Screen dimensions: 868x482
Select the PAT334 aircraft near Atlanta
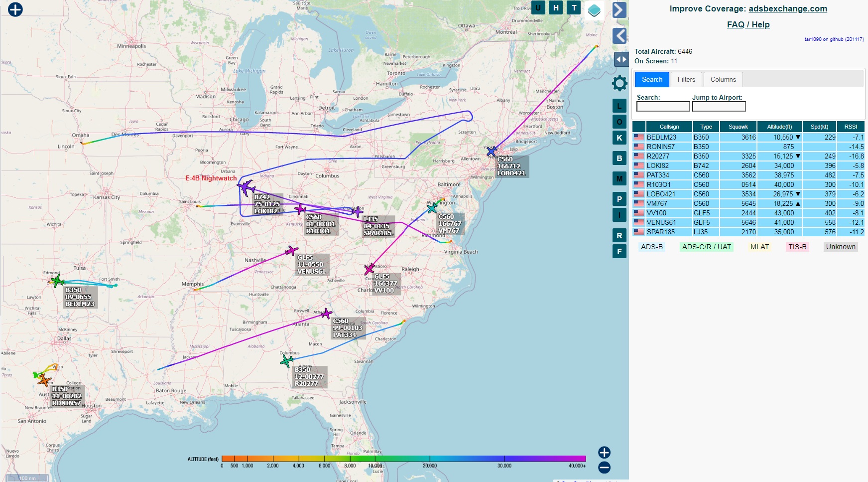tap(326, 314)
